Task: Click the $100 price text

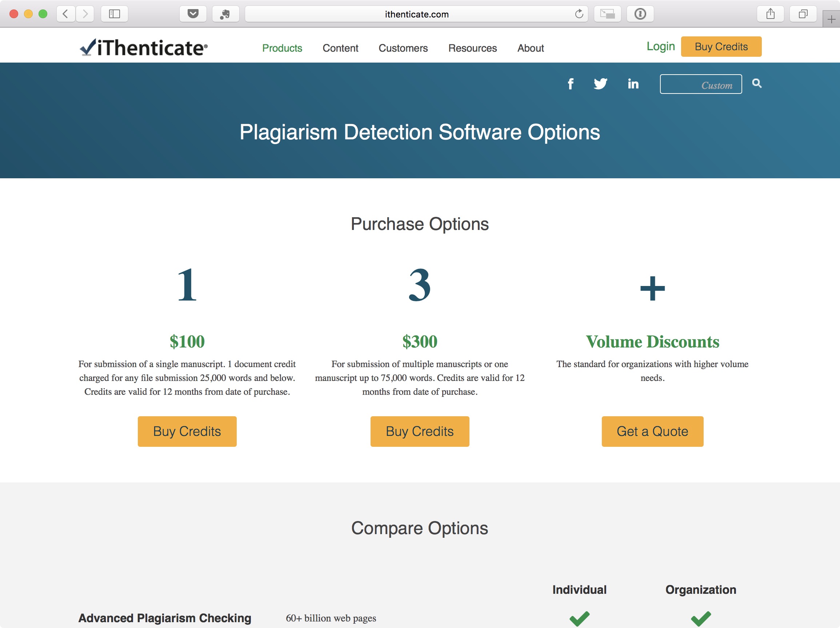Action: (187, 341)
